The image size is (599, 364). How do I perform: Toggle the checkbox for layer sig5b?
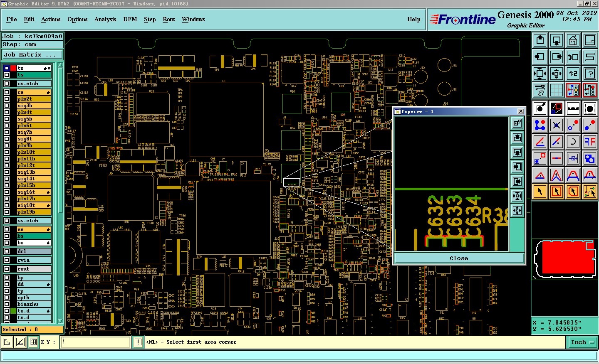tap(7, 119)
